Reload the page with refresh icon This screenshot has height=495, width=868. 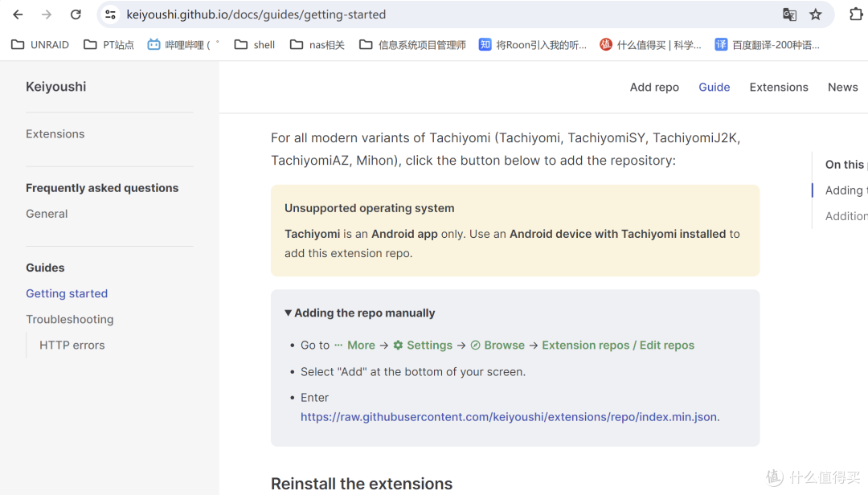pyautogui.click(x=76, y=14)
